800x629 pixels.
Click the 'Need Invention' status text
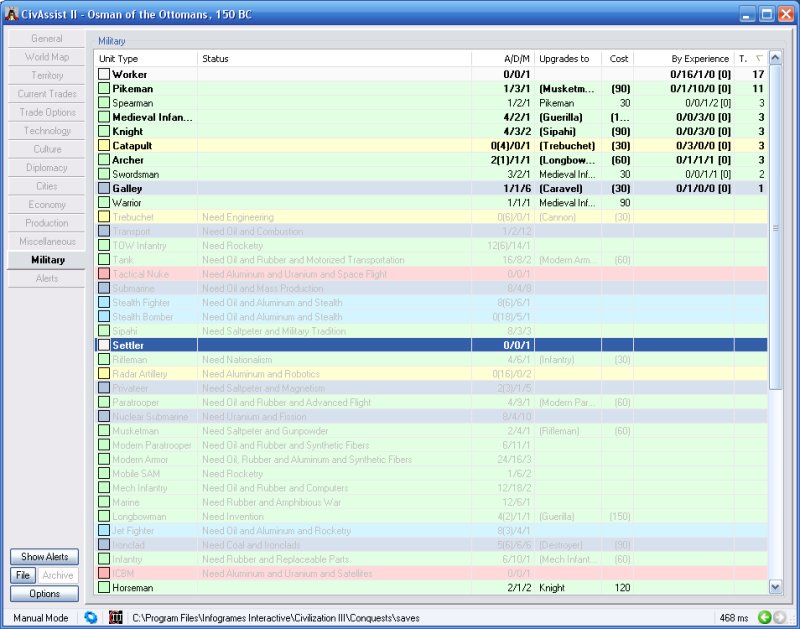(233, 516)
